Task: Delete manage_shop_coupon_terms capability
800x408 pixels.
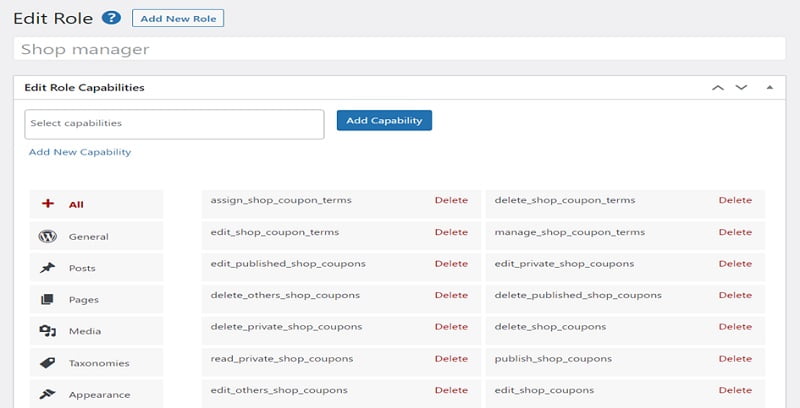Action: (735, 232)
